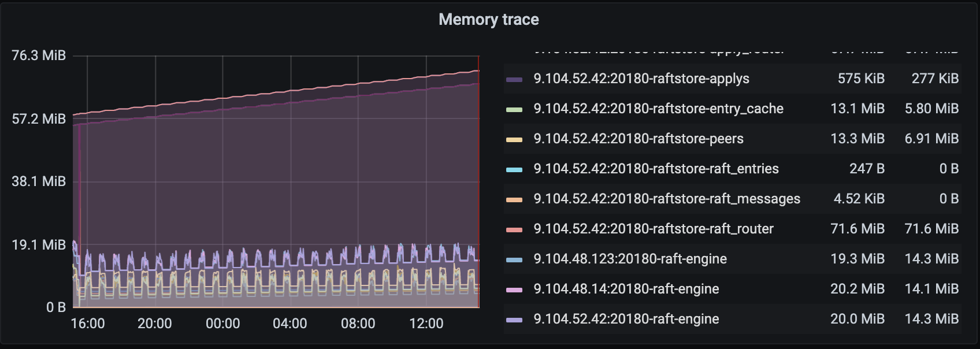Click the 6.91 MiB value for raftstore-peers

[931, 139]
